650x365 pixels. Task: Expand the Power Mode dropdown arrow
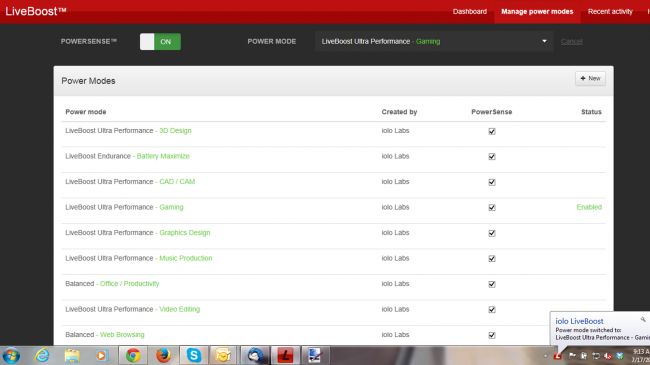pyautogui.click(x=544, y=41)
